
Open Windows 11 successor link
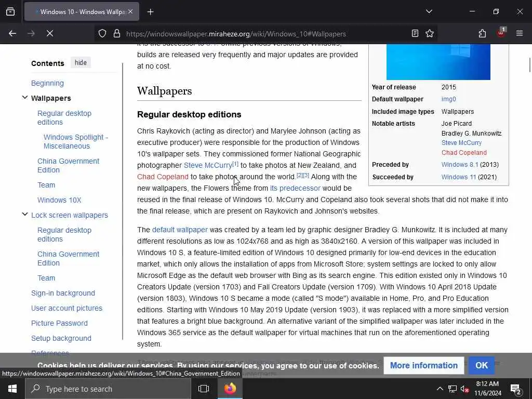pos(459,177)
